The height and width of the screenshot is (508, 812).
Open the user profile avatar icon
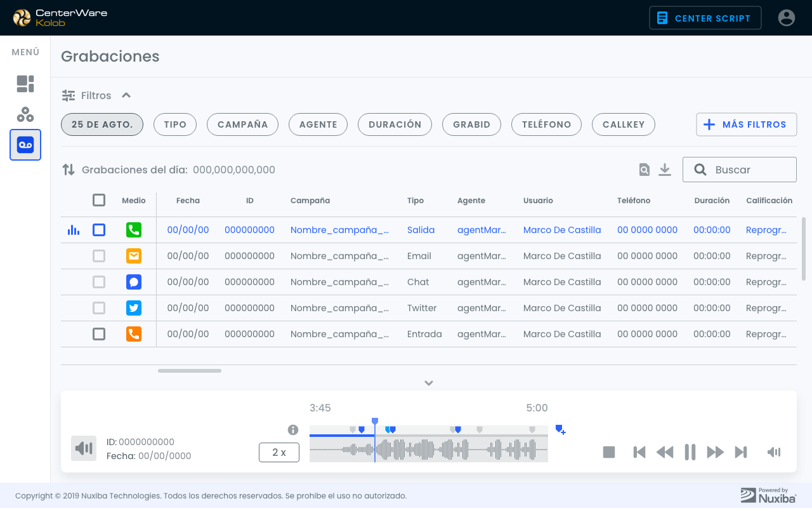pyautogui.click(x=787, y=18)
